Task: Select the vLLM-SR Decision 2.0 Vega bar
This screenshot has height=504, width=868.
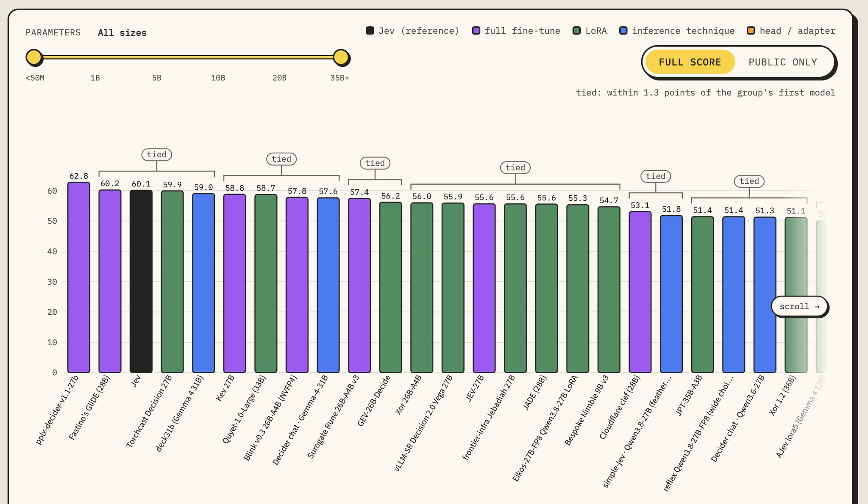Action: 453,288
